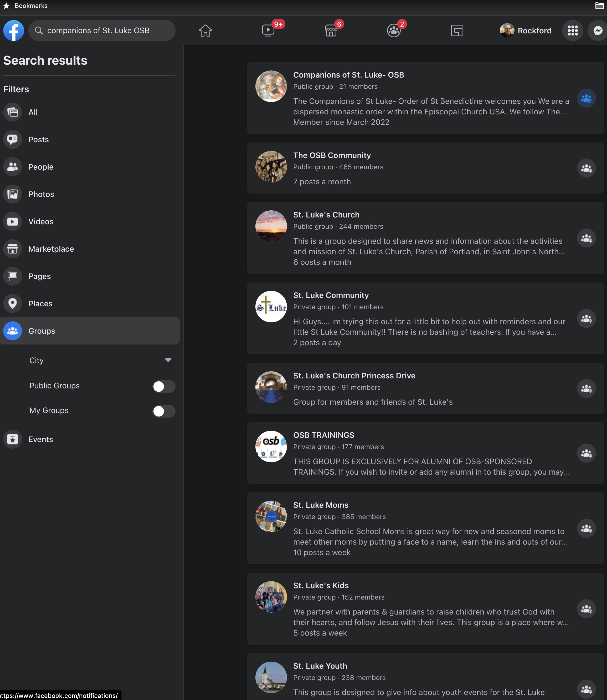Viewport: 607px width, 700px height.
Task: Open St. Luke's Church sunset thumbnail
Action: [271, 226]
